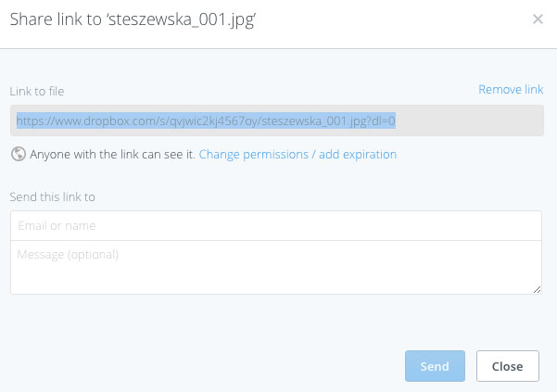Open Change permissions / add expiration
This screenshot has height=392, width=557.
click(x=297, y=155)
